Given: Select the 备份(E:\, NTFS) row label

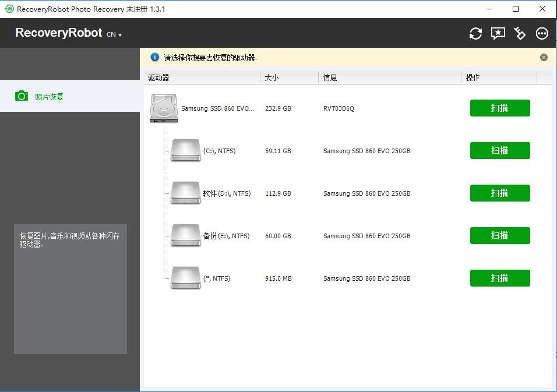Looking at the screenshot, I should pyautogui.click(x=226, y=236).
